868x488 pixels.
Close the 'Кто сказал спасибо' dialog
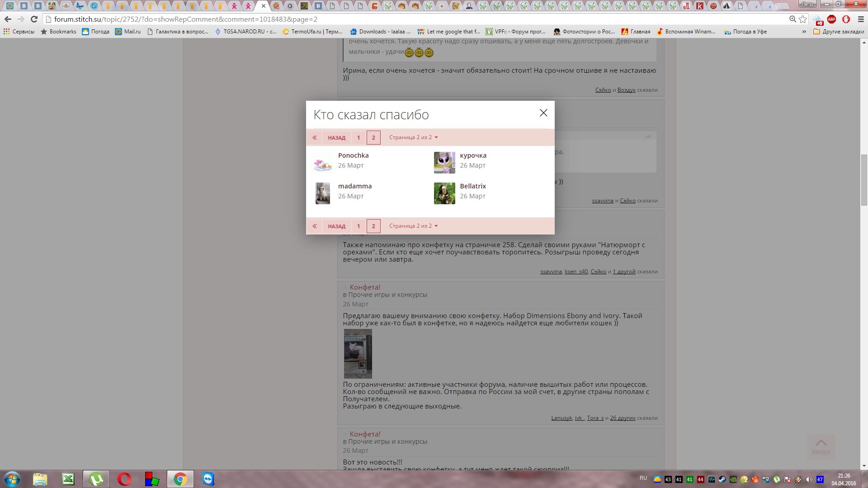(543, 113)
